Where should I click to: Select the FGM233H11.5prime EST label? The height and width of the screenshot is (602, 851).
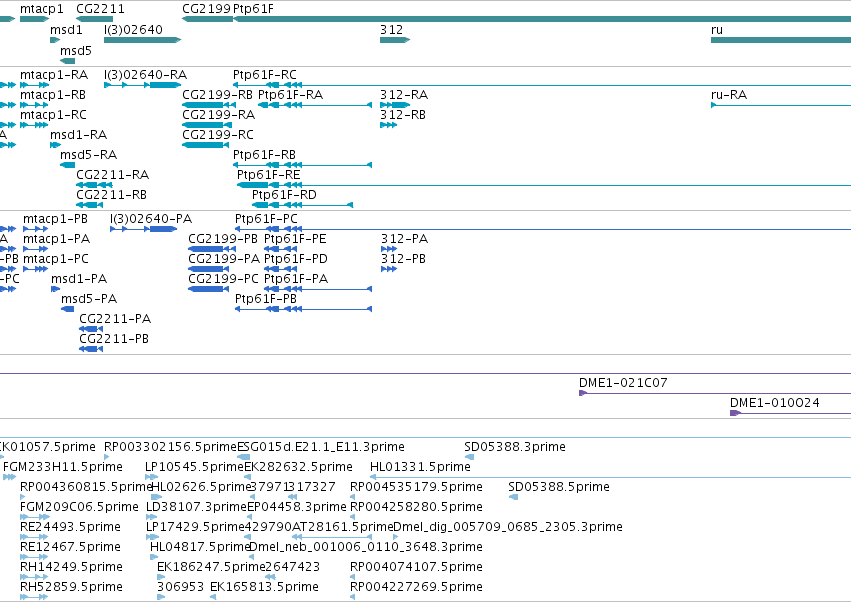(x=63, y=467)
